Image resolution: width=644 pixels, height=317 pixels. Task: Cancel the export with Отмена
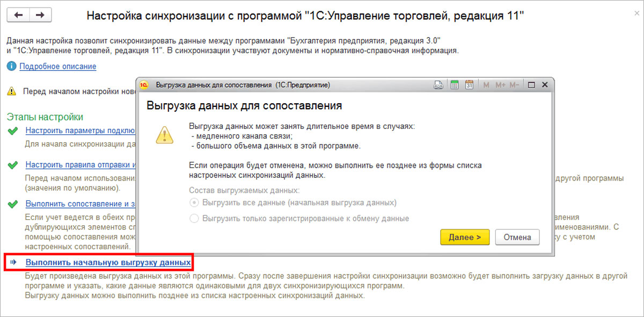coord(517,237)
